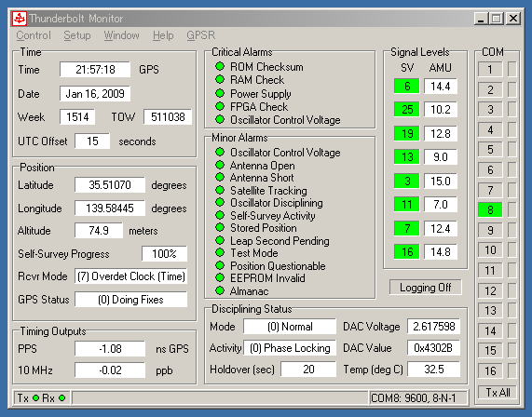Open the GPSR menu

coord(201,35)
